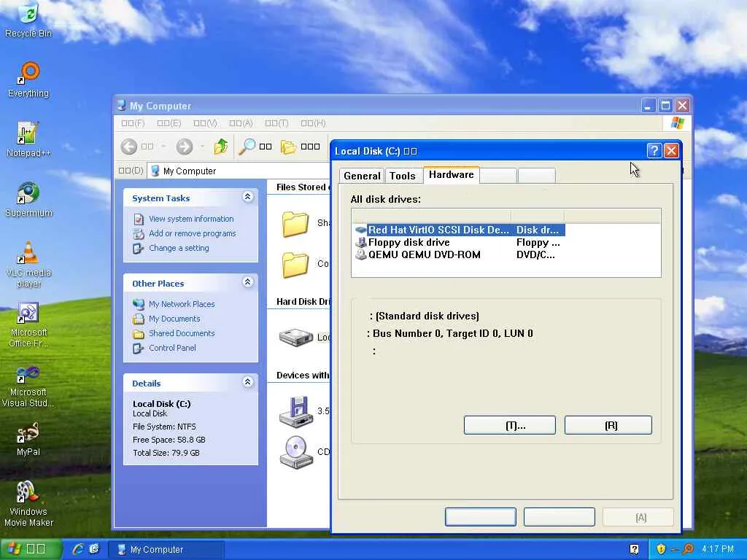Launch MyPal browser shortcut
This screenshot has width=747, height=560.
(x=28, y=439)
